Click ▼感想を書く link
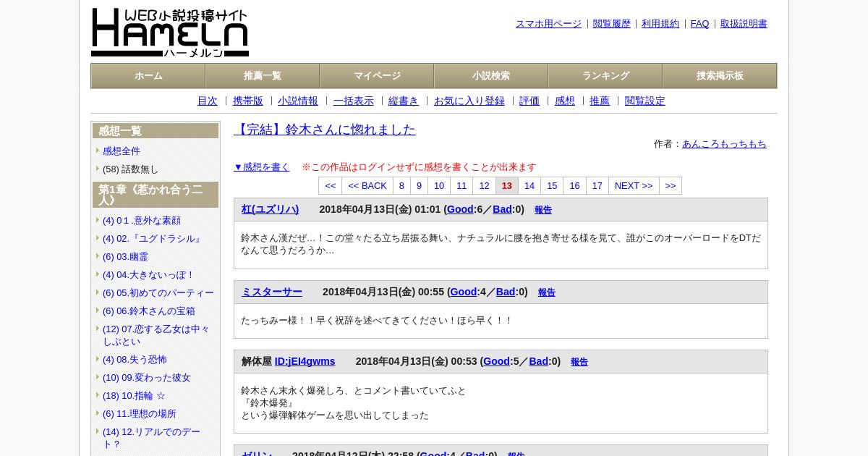Image resolution: width=868 pixels, height=456 pixels. point(262,167)
